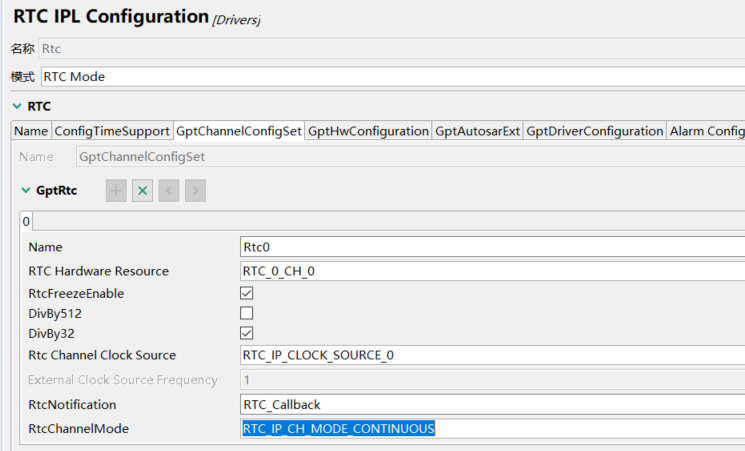Remove GptRtc entry with the X icon
The width and height of the screenshot is (745, 451).
tap(142, 191)
